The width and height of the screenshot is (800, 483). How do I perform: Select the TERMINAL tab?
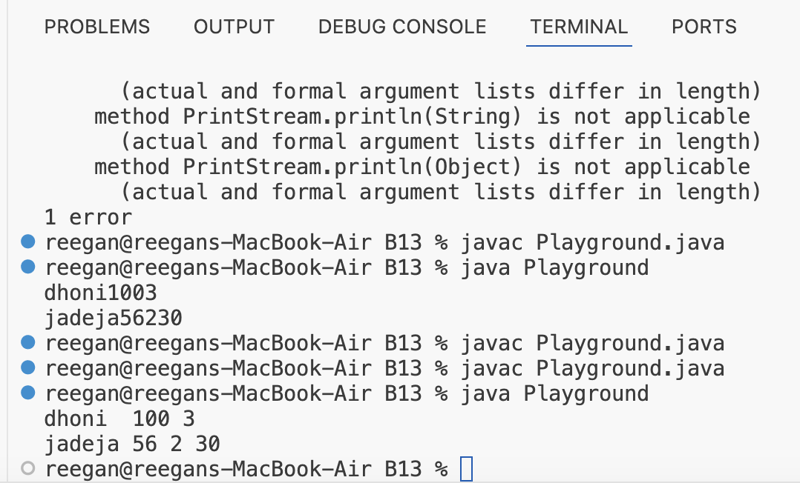(579, 27)
